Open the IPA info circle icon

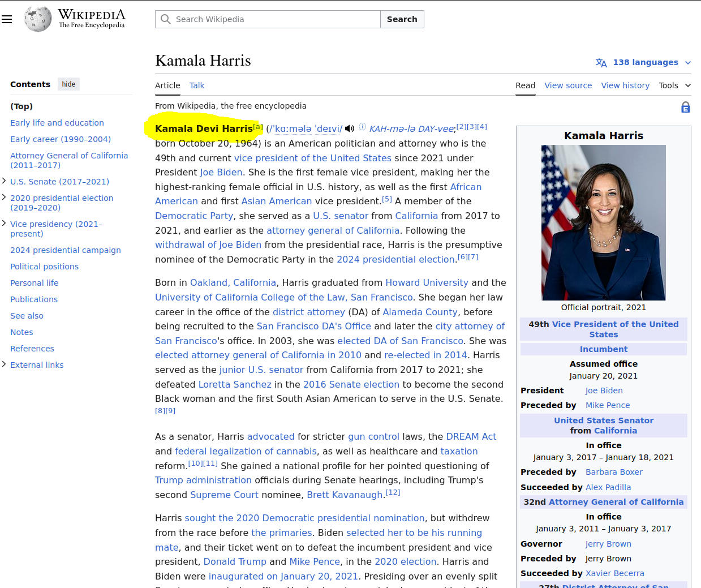(x=363, y=127)
